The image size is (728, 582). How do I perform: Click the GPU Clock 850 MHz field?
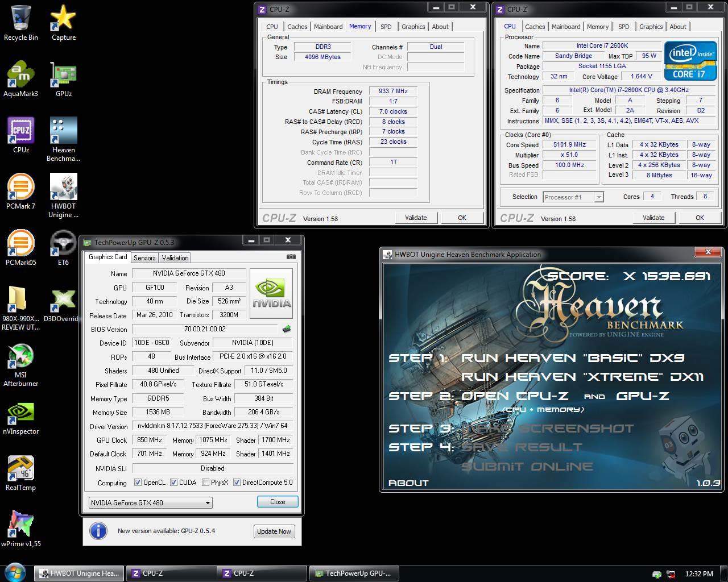[150, 440]
